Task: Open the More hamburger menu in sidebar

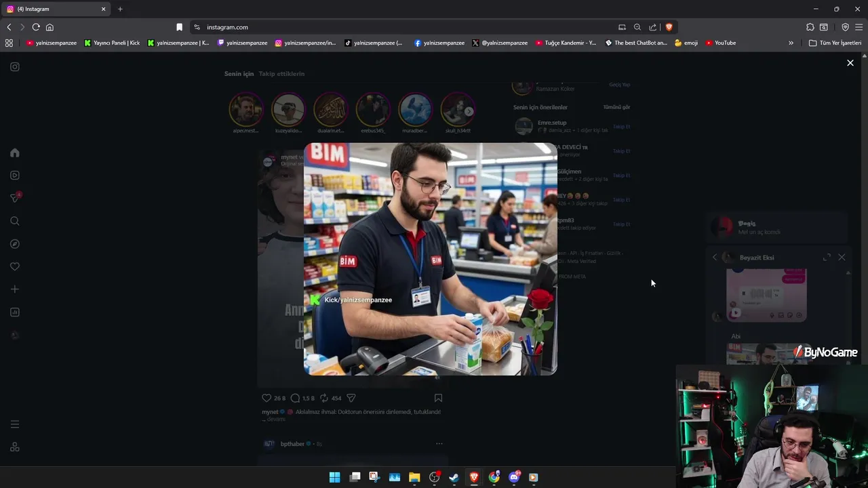Action: [15, 424]
